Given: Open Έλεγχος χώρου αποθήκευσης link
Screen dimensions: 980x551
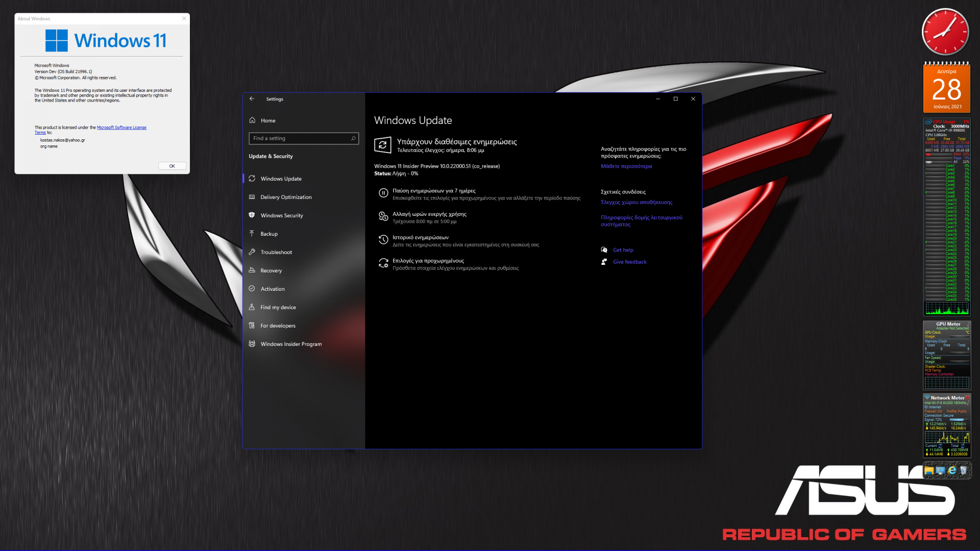Looking at the screenshot, I should [636, 202].
